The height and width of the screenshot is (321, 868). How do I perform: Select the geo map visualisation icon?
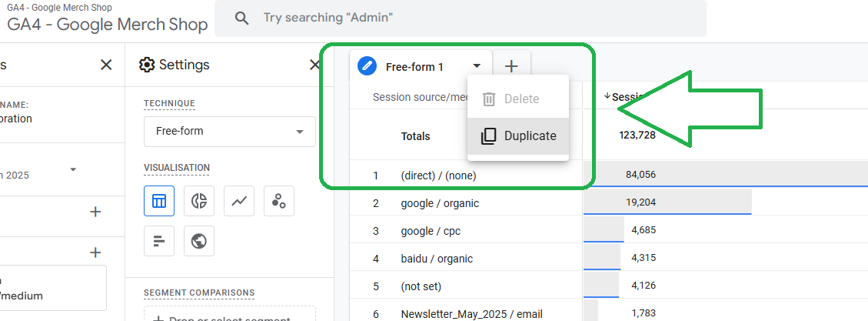click(x=198, y=241)
